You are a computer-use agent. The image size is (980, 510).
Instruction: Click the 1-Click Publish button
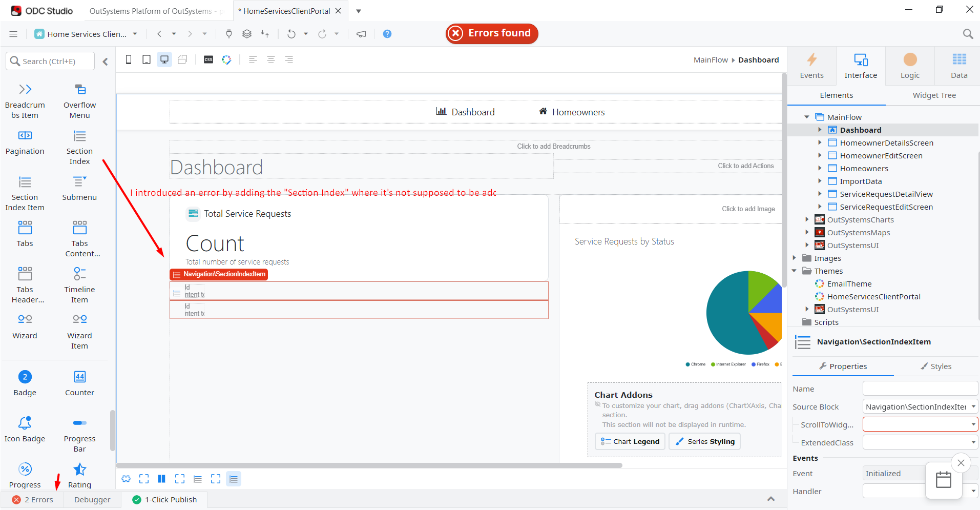click(164, 500)
